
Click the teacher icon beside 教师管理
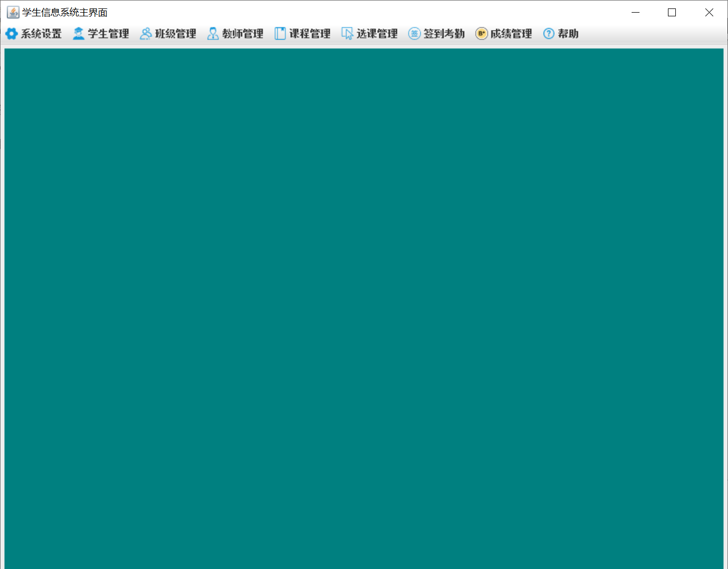(x=213, y=34)
